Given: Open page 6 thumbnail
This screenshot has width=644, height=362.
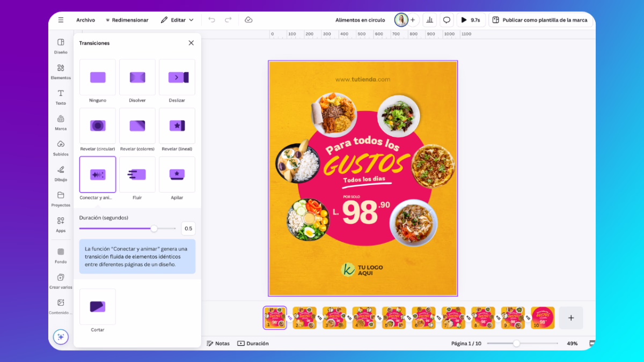Looking at the screenshot, I should (x=423, y=317).
